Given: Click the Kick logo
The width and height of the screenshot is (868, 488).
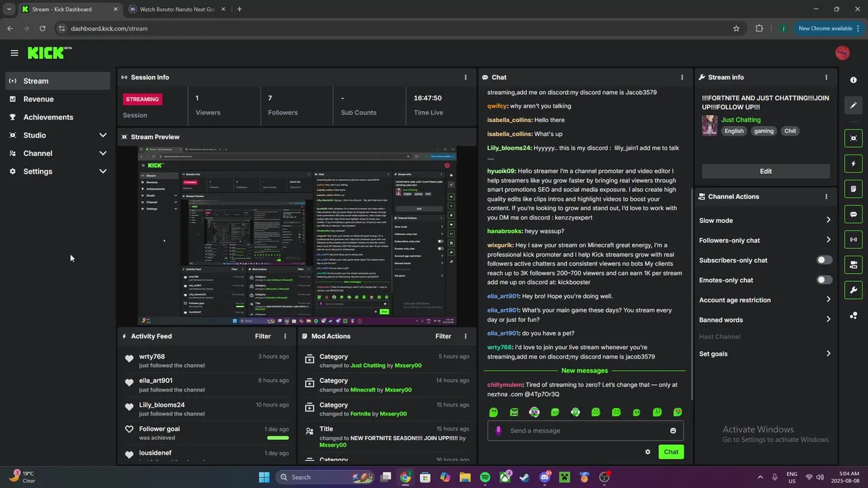Looking at the screenshot, I should tap(50, 53).
